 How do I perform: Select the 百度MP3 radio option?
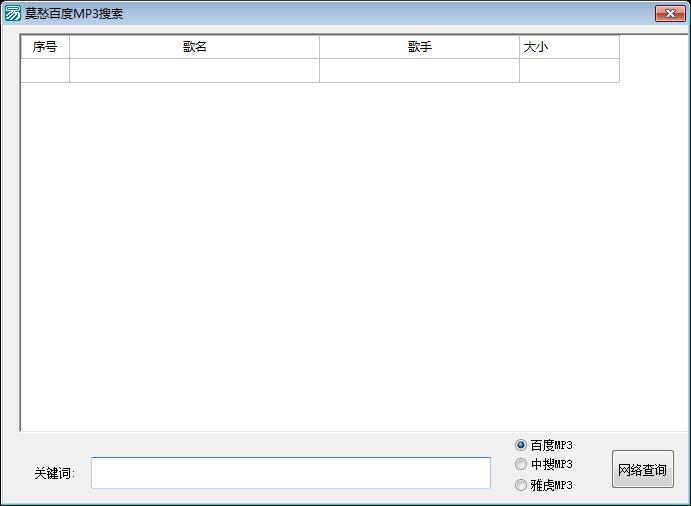click(x=543, y=445)
